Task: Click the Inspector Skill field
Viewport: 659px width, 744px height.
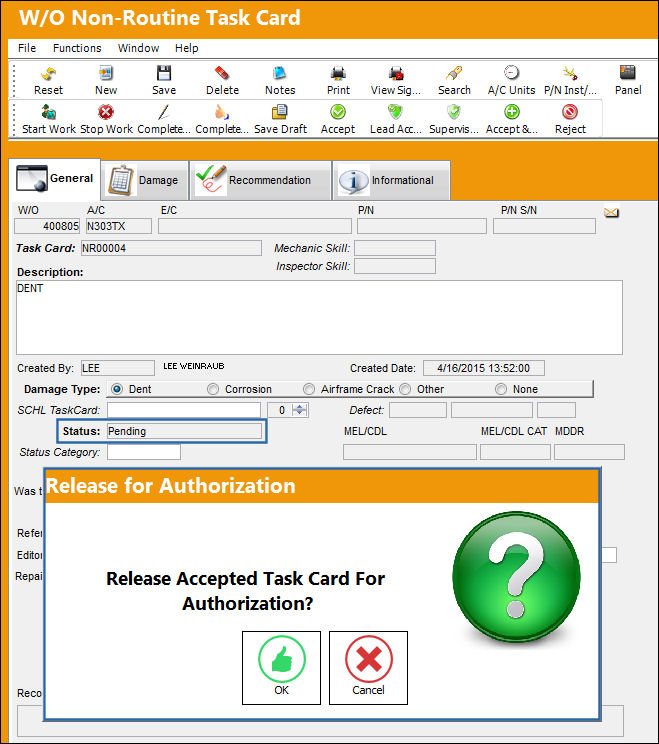Action: pos(395,266)
